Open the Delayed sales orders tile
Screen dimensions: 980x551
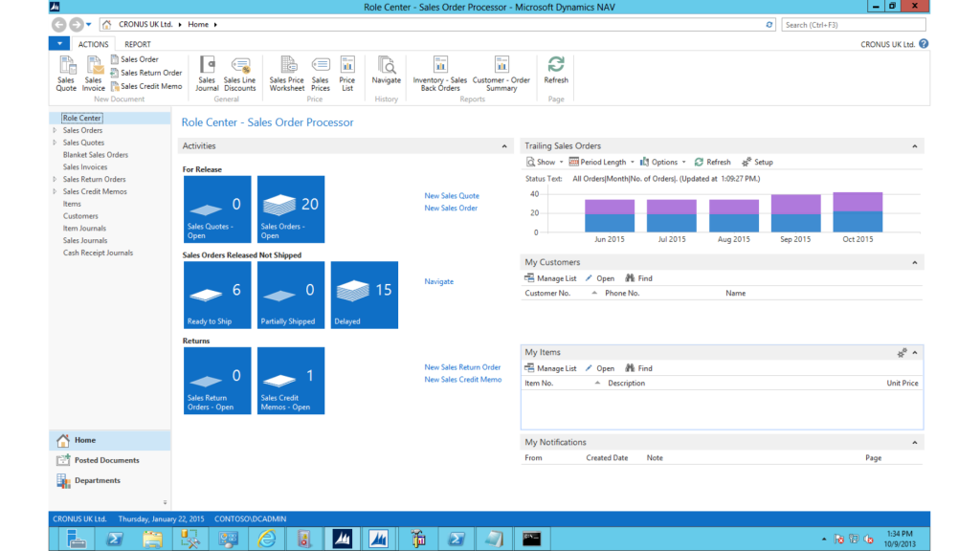pos(364,295)
